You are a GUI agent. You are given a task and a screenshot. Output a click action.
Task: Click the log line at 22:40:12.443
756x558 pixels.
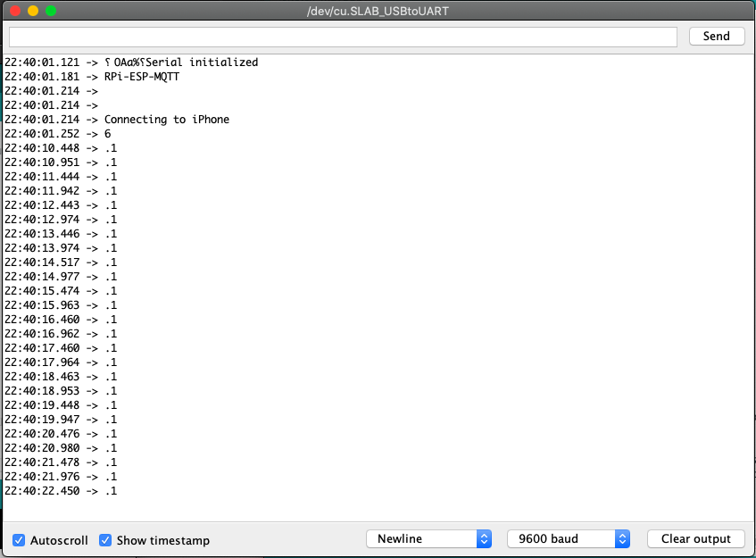click(61, 205)
